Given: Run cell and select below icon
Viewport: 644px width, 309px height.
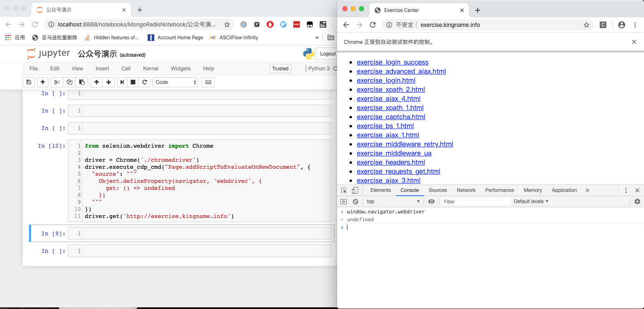Looking at the screenshot, I should (x=122, y=82).
